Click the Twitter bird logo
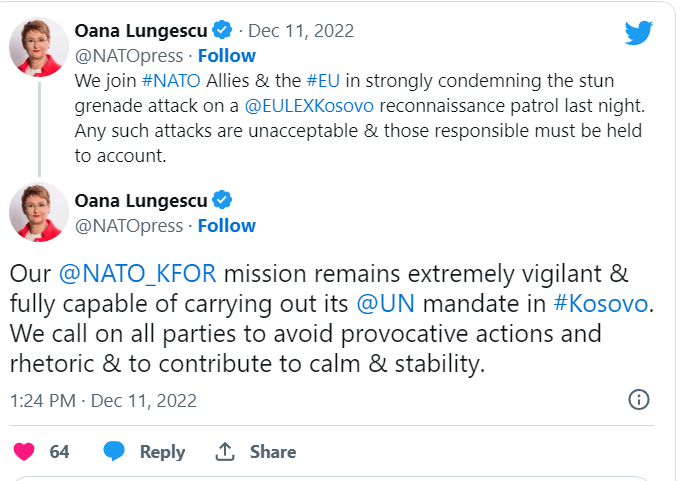Viewport: 690px width, 481px height. 639,33
